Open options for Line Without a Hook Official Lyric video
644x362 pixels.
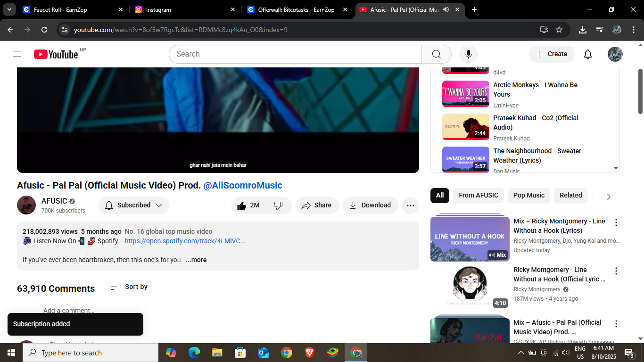click(616, 271)
